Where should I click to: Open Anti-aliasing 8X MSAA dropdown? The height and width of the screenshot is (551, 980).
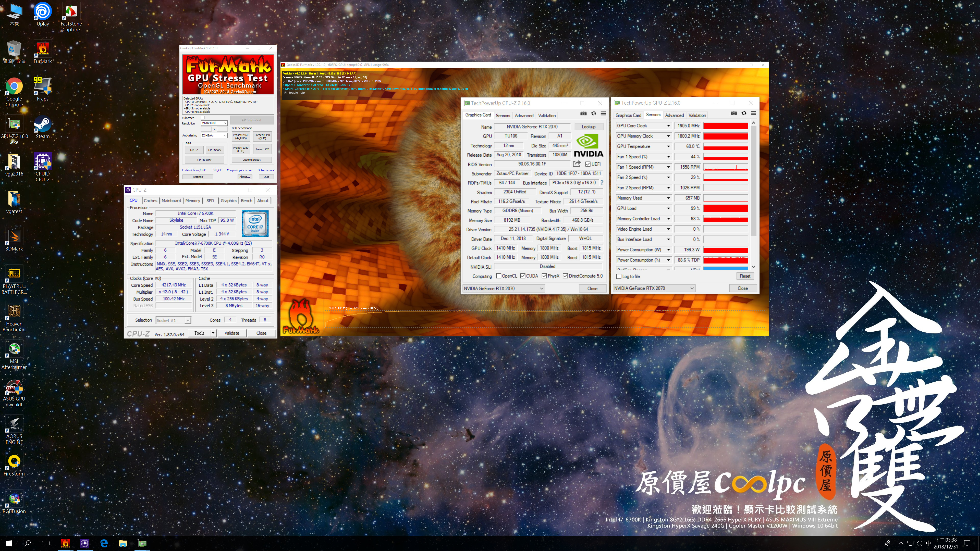coord(214,135)
